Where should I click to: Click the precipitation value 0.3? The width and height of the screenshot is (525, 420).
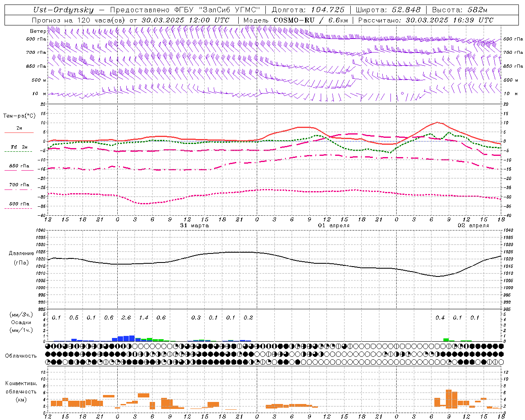click(196, 318)
